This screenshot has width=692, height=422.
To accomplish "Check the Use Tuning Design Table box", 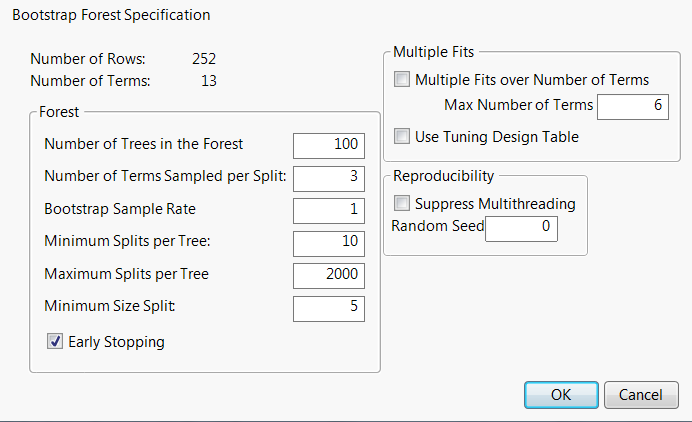I will coord(402,136).
